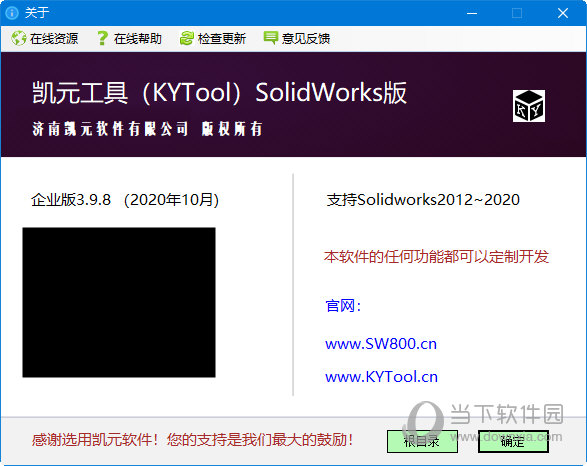Image resolution: width=587 pixels, height=466 pixels.
Task: Click the green speech bubble feedback icon
Action: [271, 38]
